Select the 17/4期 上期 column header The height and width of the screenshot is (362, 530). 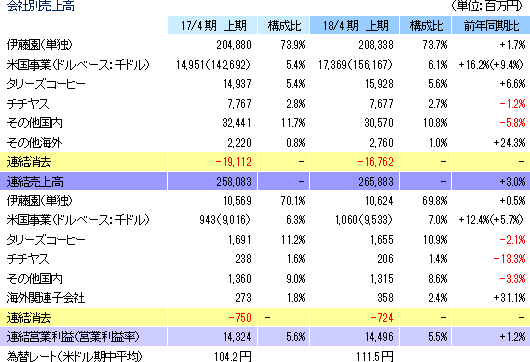point(213,25)
